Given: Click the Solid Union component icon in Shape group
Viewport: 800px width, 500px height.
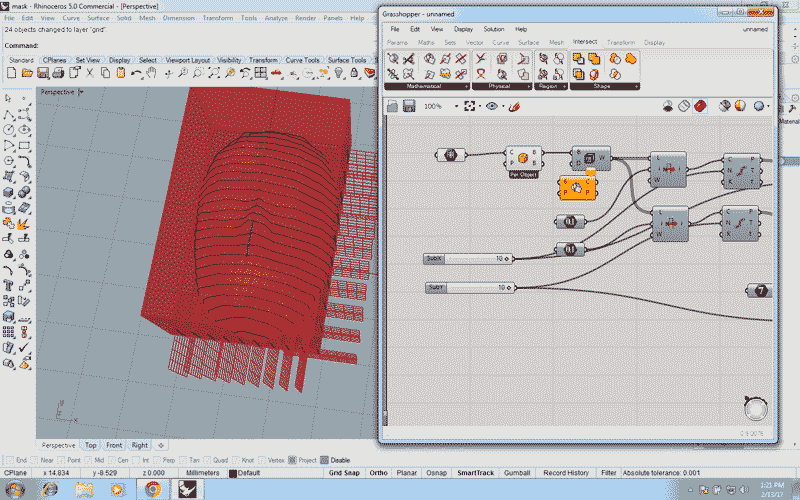Looking at the screenshot, I should tap(593, 59).
